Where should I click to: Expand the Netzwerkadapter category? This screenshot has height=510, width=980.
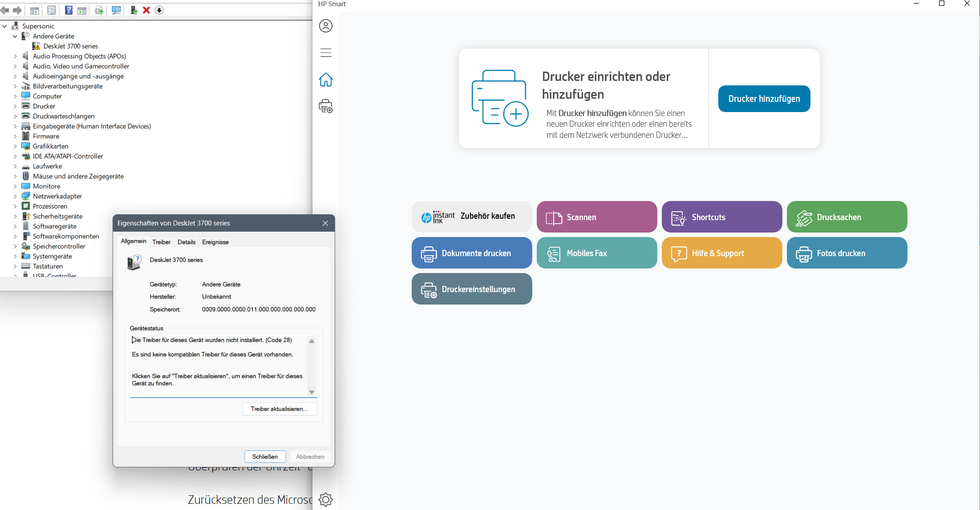(15, 197)
